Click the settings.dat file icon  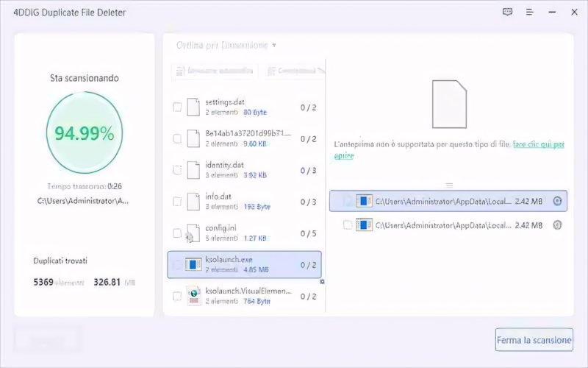[x=193, y=107]
